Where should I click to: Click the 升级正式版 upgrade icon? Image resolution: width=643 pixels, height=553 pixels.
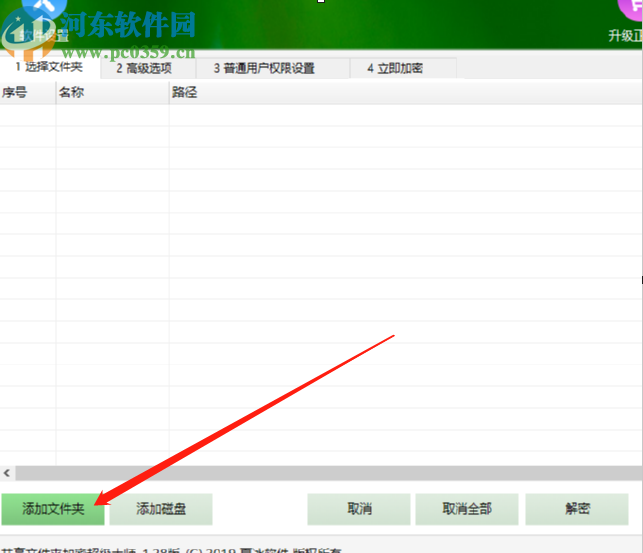(x=631, y=9)
